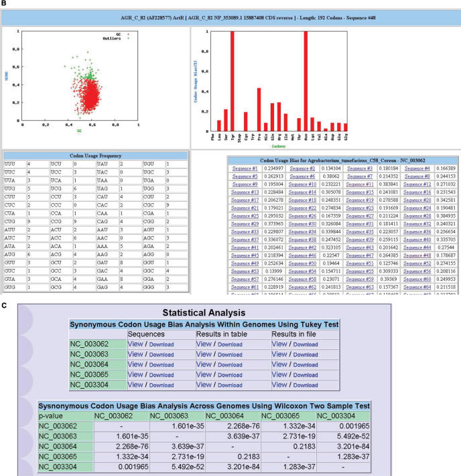Viewport: 461px width, 476px height.
Task: Open the Sequence #12 link
Action: pyautogui.click(x=417, y=184)
